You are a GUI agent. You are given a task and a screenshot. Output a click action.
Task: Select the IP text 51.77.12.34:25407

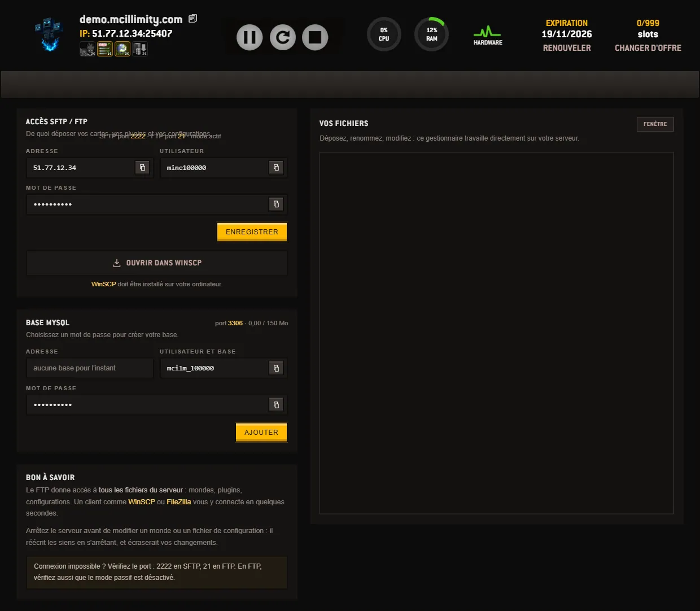point(132,33)
